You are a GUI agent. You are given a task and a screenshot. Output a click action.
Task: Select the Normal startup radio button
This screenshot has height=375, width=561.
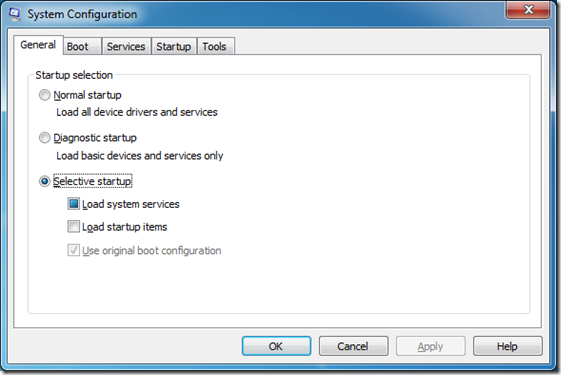44,95
